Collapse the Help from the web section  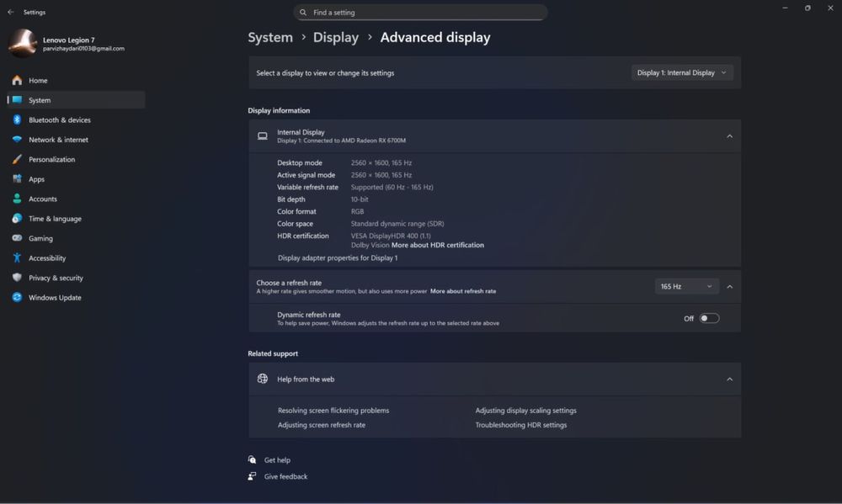point(729,379)
